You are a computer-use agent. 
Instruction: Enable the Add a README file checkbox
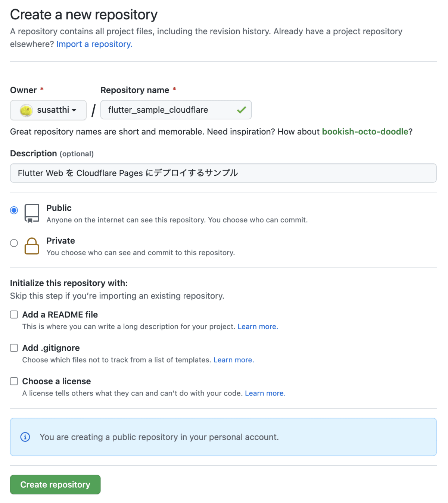coord(14,314)
